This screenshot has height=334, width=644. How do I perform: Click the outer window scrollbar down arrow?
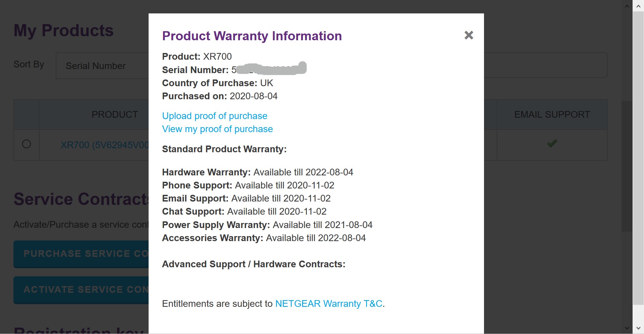pos(638,328)
